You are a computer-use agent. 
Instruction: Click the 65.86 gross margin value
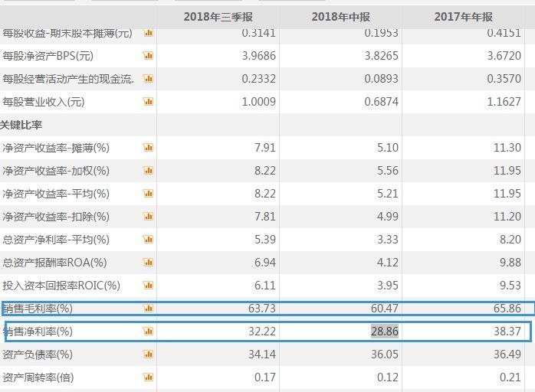click(x=507, y=308)
